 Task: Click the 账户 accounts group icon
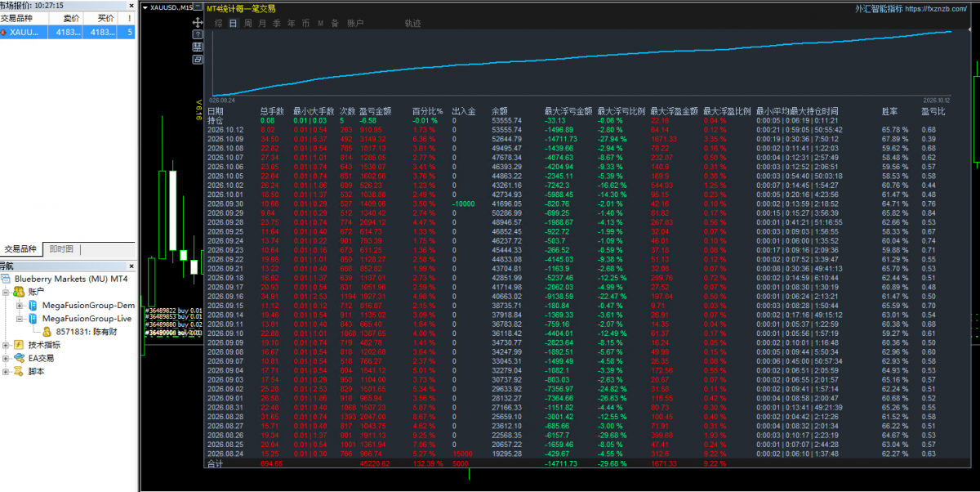(x=20, y=292)
